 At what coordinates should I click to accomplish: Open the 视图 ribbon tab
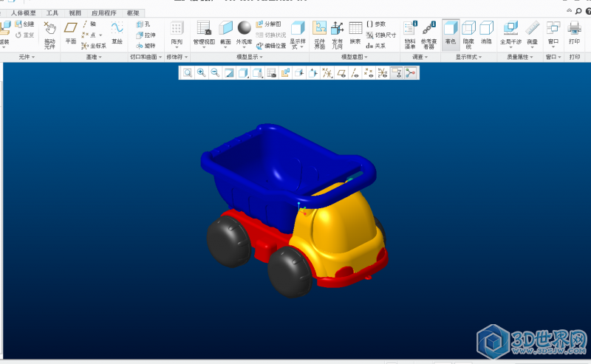pos(75,13)
